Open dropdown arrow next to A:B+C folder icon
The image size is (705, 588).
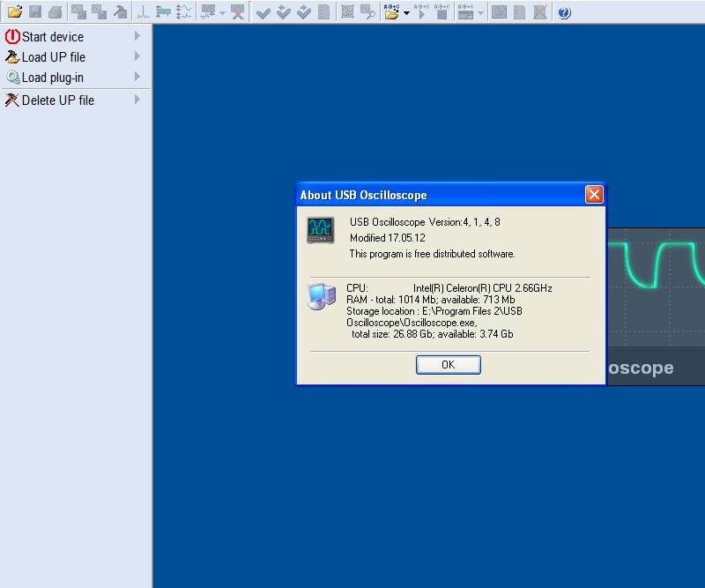tap(406, 13)
